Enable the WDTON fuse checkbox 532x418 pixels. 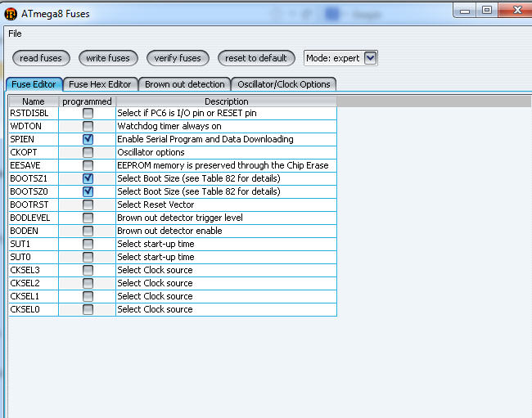(x=88, y=126)
